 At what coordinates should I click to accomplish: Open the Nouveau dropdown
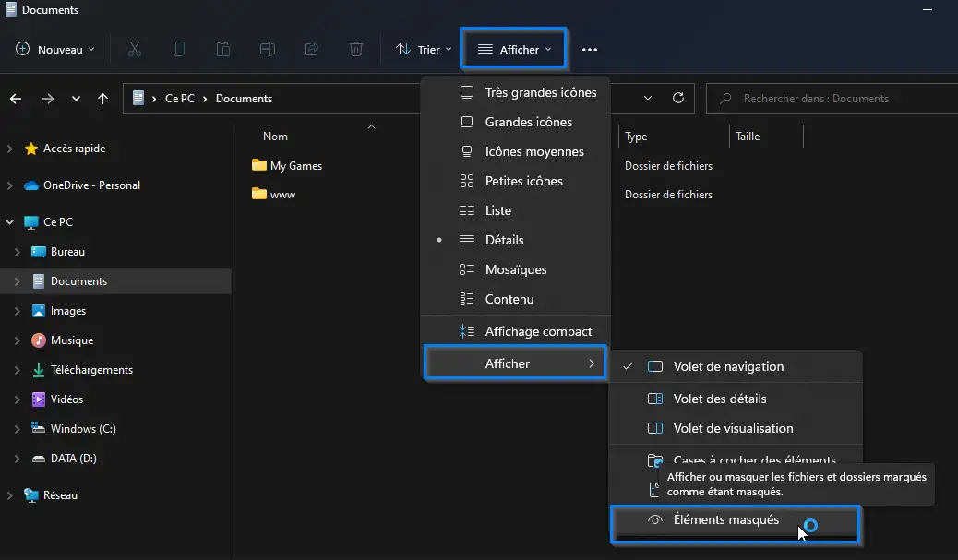click(x=55, y=50)
